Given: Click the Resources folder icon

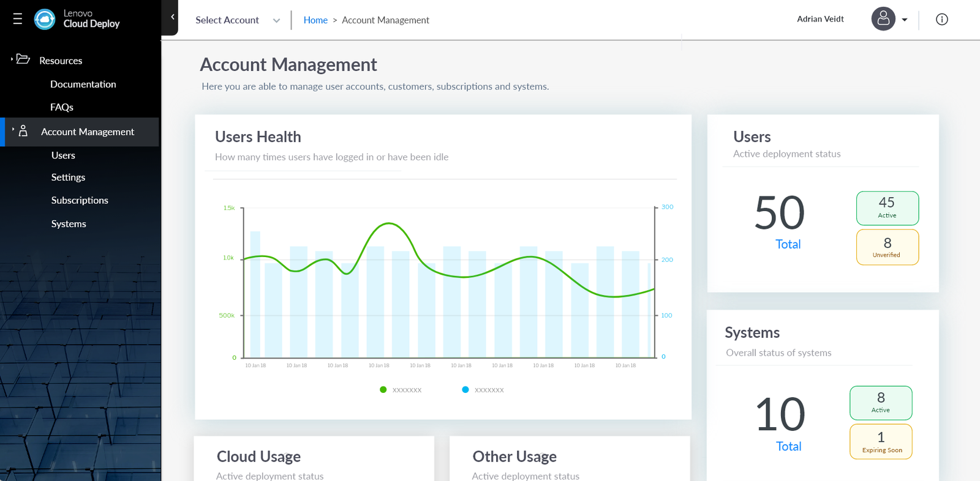Looking at the screenshot, I should pyautogui.click(x=23, y=59).
